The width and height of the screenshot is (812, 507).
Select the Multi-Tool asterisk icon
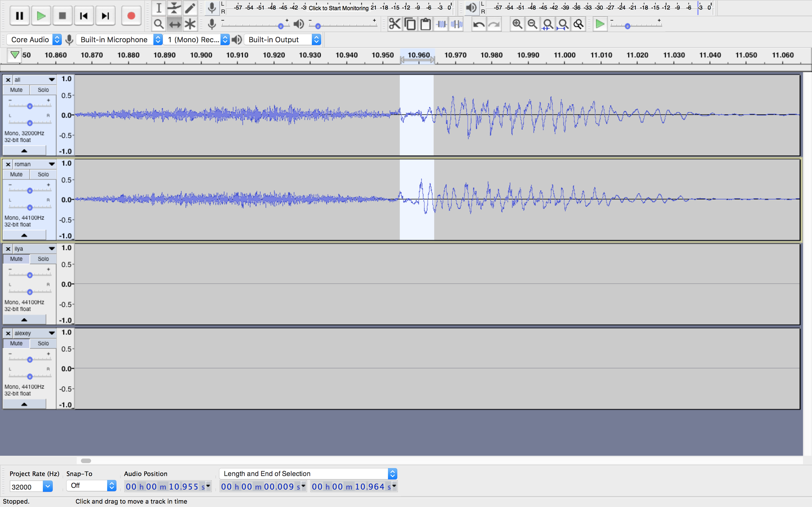(x=190, y=24)
